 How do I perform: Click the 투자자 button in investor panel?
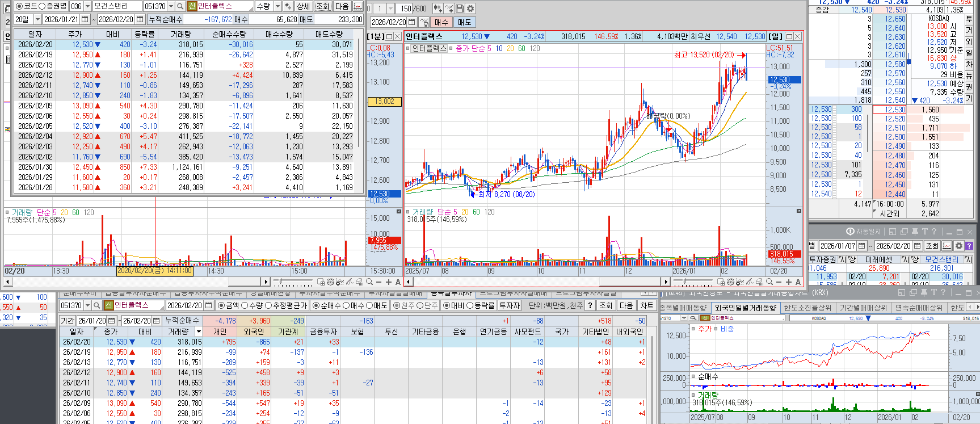pyautogui.click(x=509, y=305)
